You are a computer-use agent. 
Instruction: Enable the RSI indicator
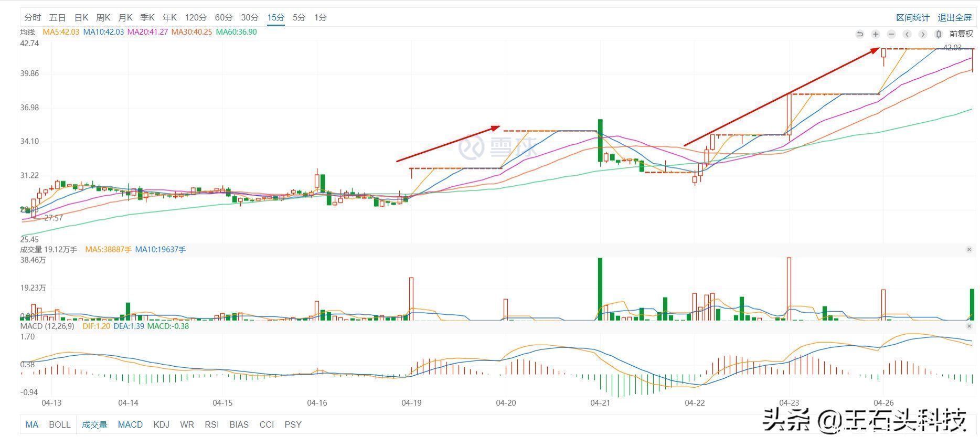tap(212, 424)
